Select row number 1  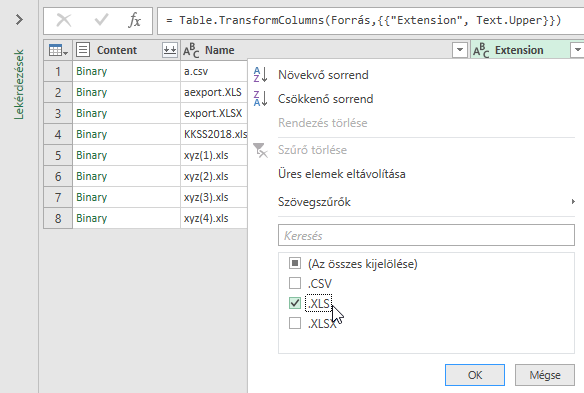point(58,71)
